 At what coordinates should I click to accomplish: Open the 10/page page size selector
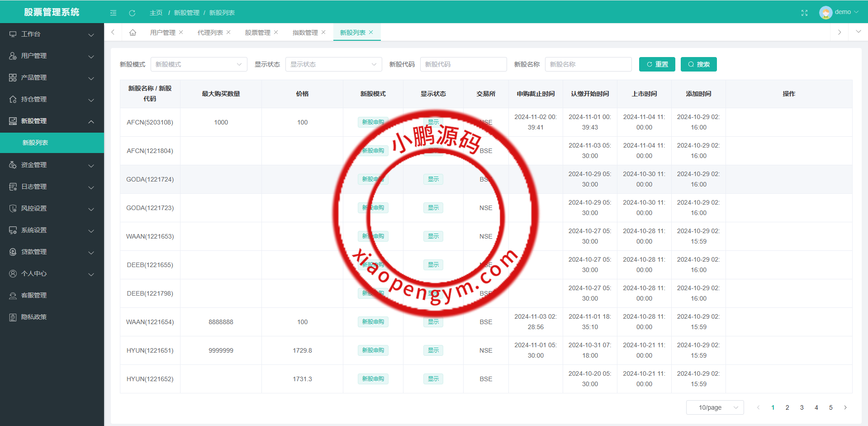click(715, 407)
